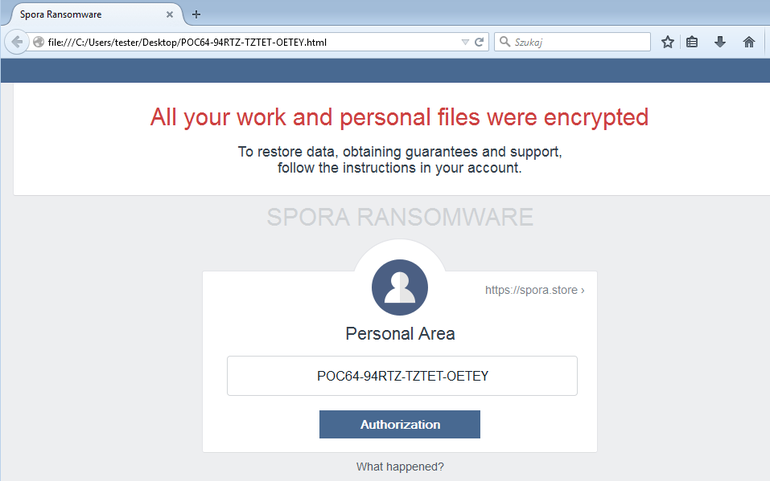Click the Authorization button
Screen dimensions: 770x481
[x=400, y=424]
